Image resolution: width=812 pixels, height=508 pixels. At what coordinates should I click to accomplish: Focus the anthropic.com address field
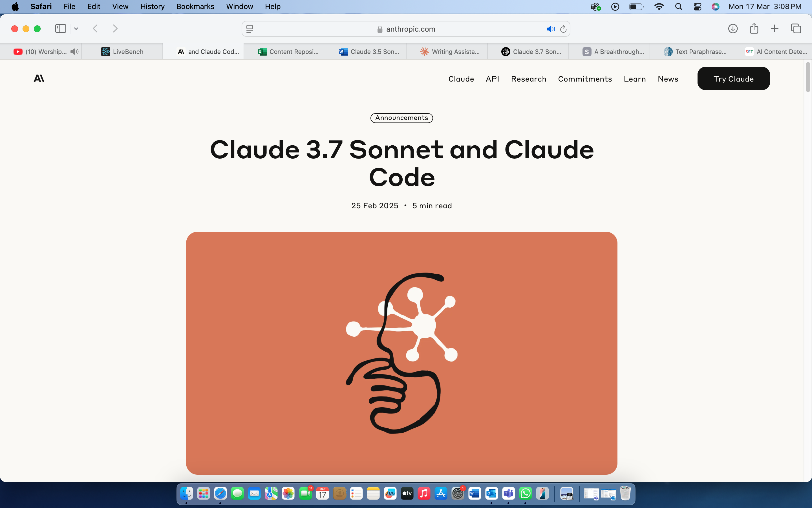tap(406, 29)
